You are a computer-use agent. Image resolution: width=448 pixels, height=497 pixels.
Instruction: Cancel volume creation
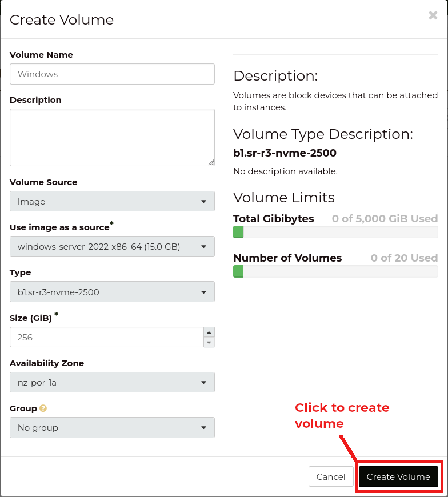coord(331,476)
